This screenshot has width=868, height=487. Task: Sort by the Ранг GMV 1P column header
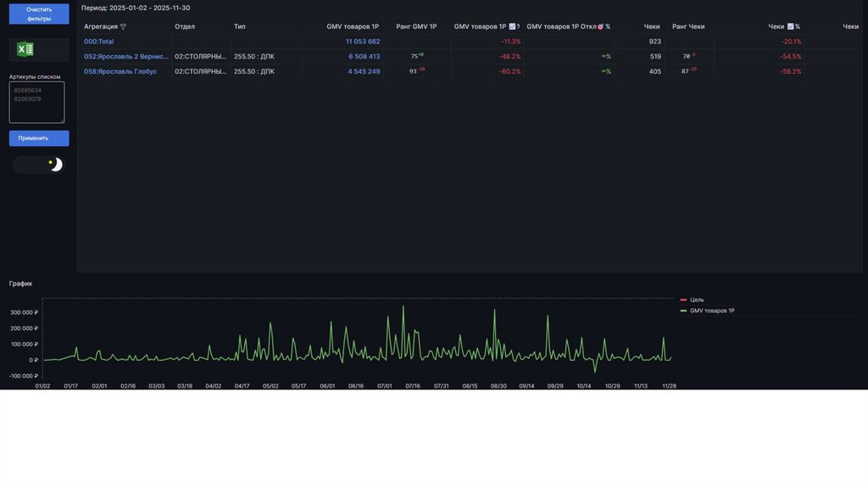416,26
